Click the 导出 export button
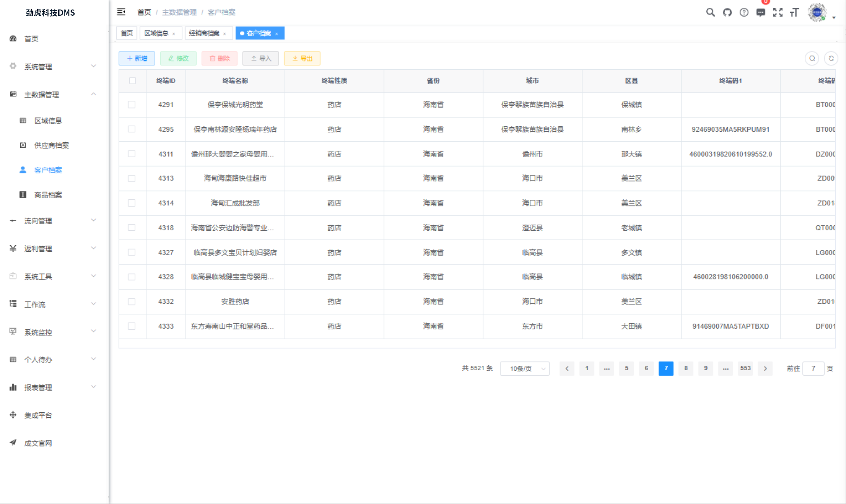 click(302, 58)
